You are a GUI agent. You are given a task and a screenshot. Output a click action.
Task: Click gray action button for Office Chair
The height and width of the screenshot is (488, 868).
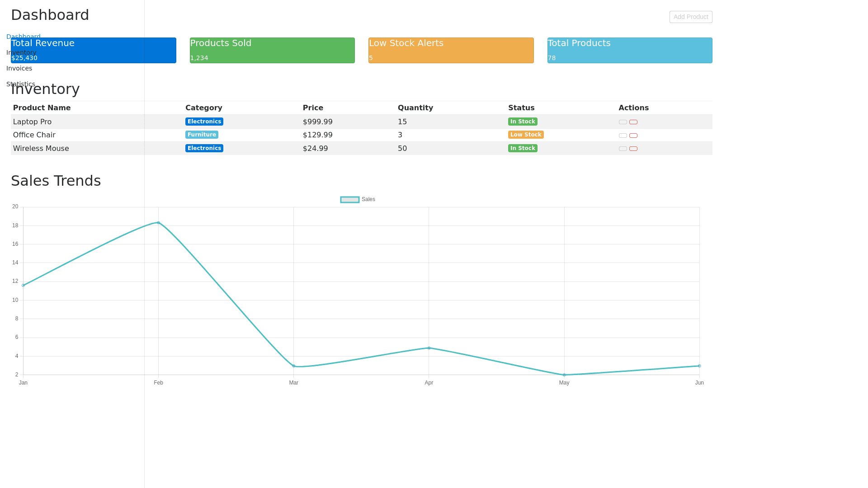click(x=623, y=136)
